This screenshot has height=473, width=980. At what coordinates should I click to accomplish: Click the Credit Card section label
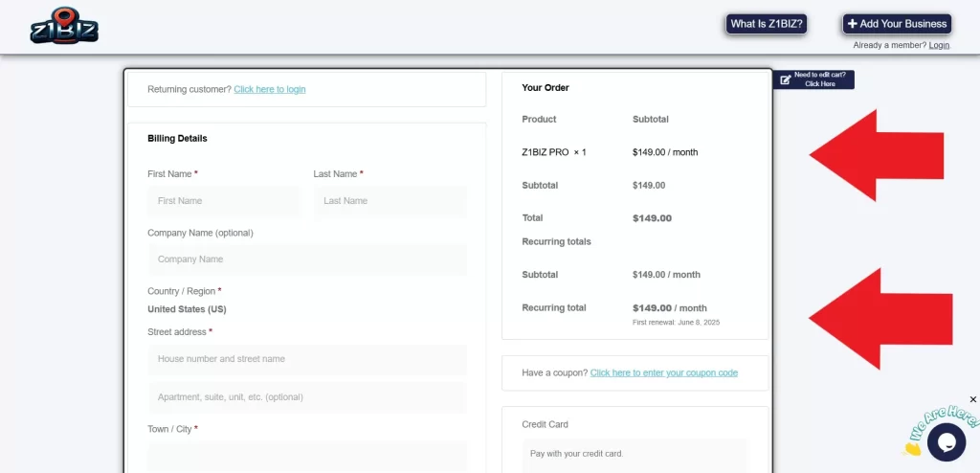545,424
